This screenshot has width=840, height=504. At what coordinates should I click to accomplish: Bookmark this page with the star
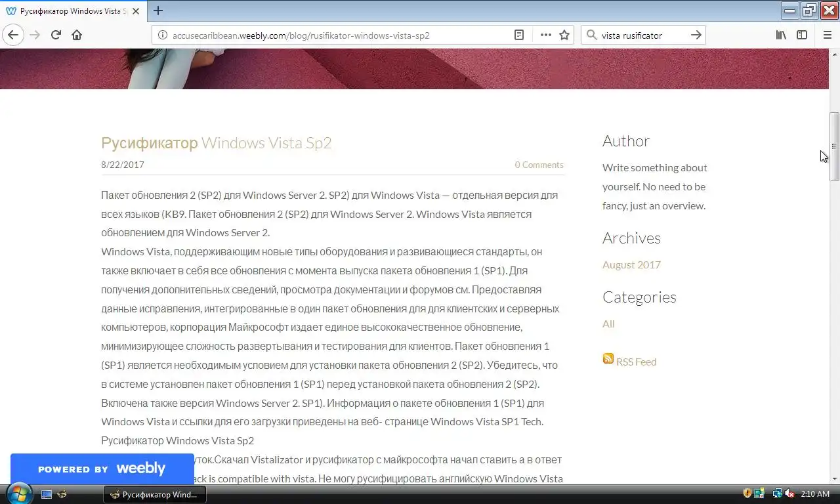(564, 35)
